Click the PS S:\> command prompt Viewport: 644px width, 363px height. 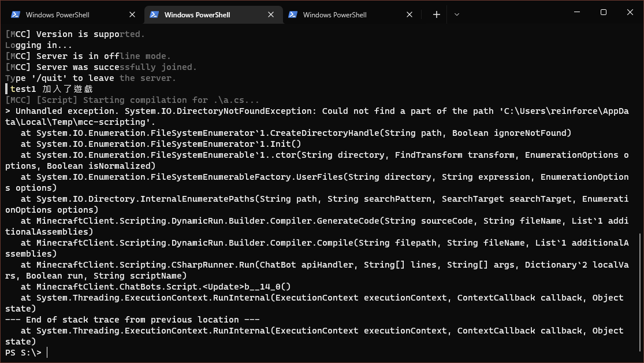23,352
